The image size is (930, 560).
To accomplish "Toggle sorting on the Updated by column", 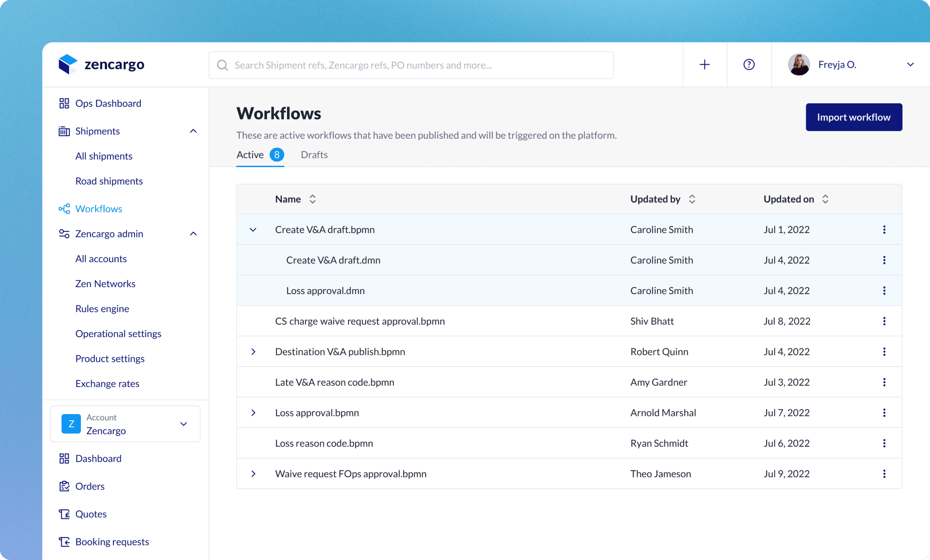I will [x=692, y=199].
